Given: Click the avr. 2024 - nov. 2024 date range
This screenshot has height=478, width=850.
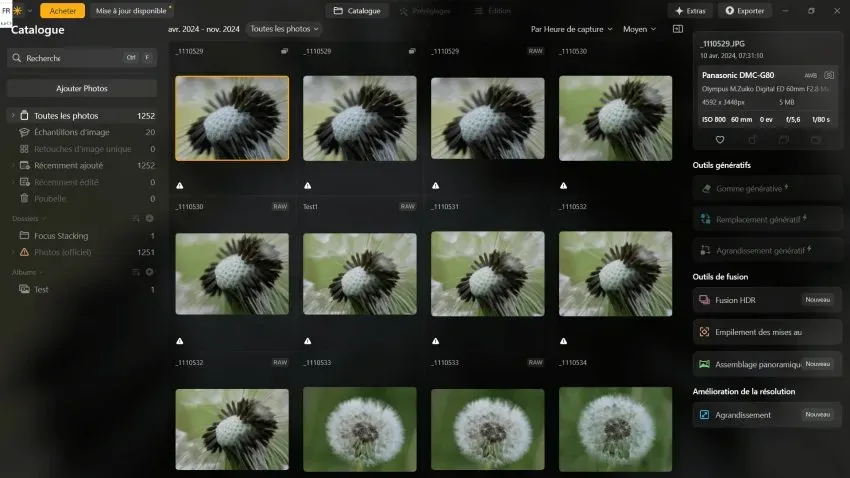Looking at the screenshot, I should 204,29.
